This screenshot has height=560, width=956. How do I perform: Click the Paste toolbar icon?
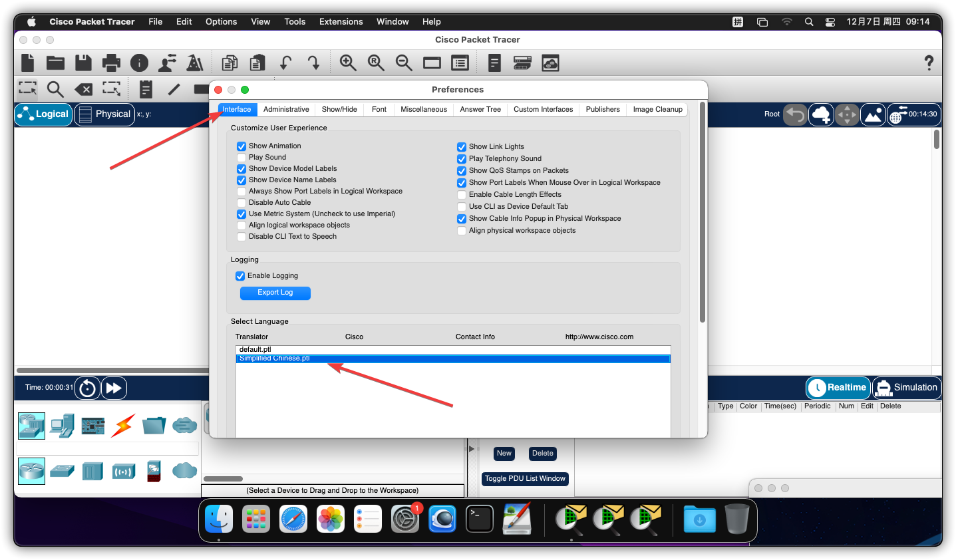pos(257,63)
